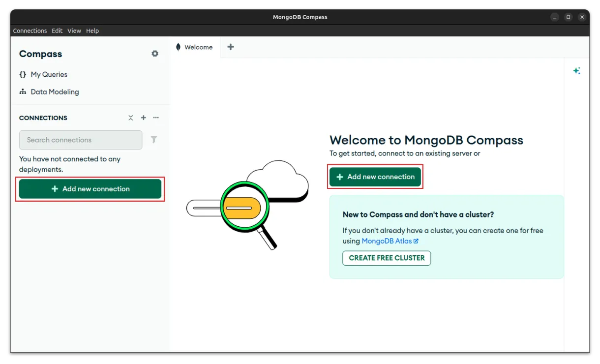Collapse all connections icon in sidebar
This screenshot has height=364, width=600.
pyautogui.click(x=131, y=118)
